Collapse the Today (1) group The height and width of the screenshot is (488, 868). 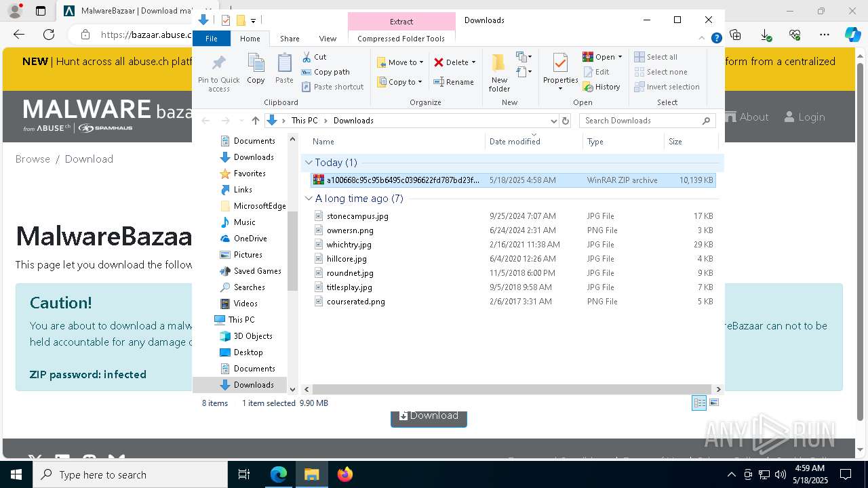[x=309, y=163]
